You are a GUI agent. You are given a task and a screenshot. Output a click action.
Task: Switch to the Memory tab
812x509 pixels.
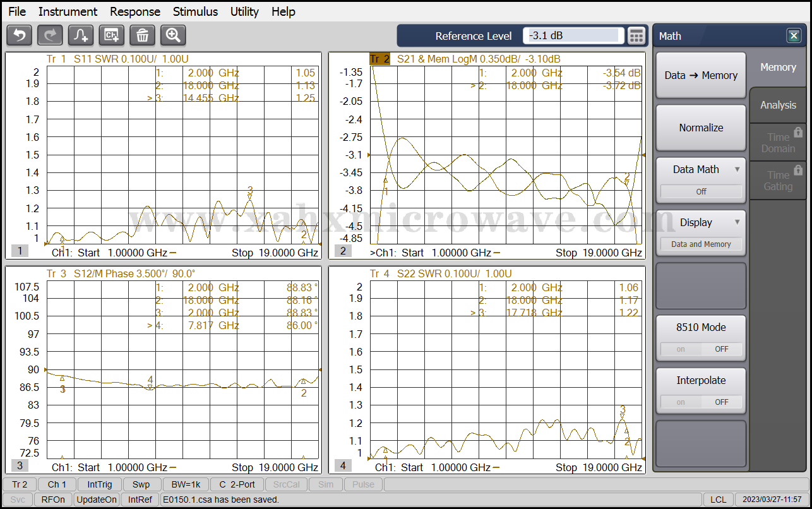(778, 67)
